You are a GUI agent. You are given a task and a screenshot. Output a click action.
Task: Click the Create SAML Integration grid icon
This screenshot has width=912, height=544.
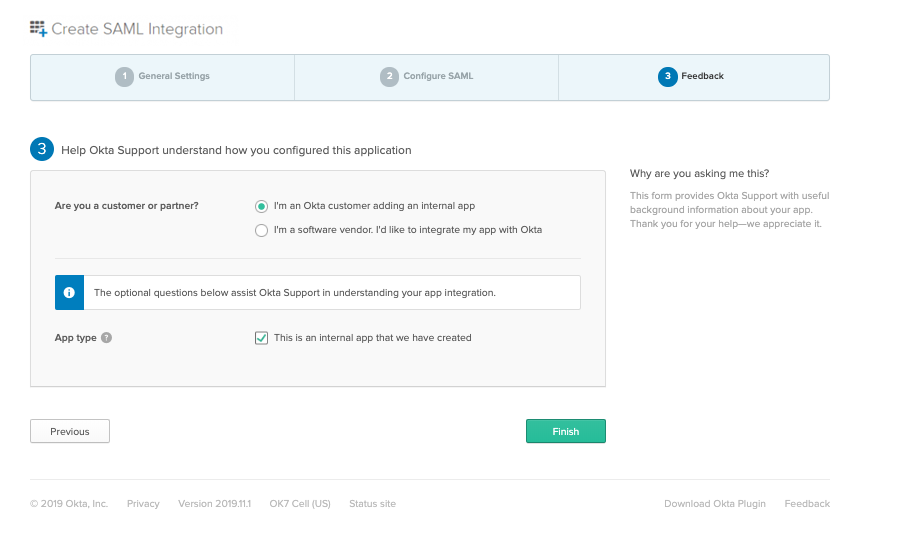[39, 29]
